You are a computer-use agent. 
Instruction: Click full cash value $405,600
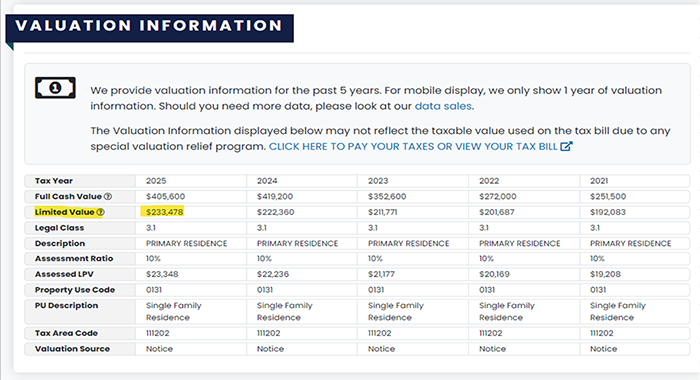pos(165,196)
